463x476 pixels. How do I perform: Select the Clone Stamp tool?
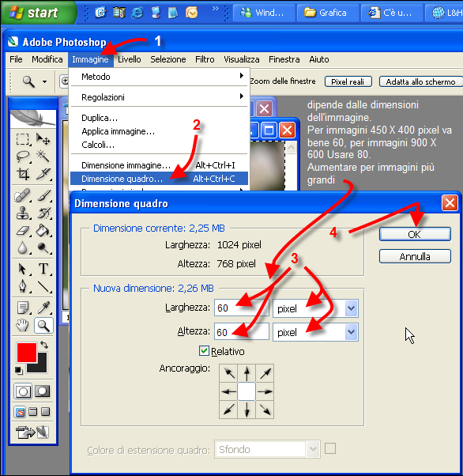pos(23,213)
